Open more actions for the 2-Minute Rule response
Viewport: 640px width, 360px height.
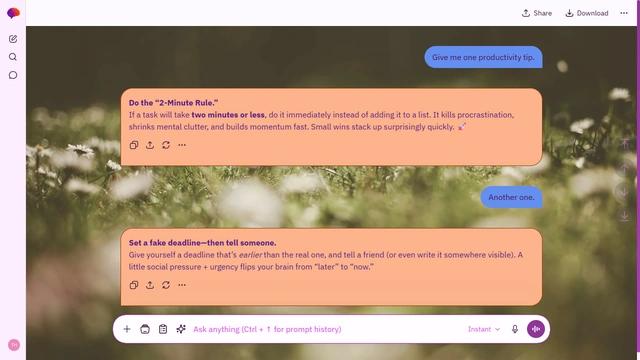(x=182, y=145)
